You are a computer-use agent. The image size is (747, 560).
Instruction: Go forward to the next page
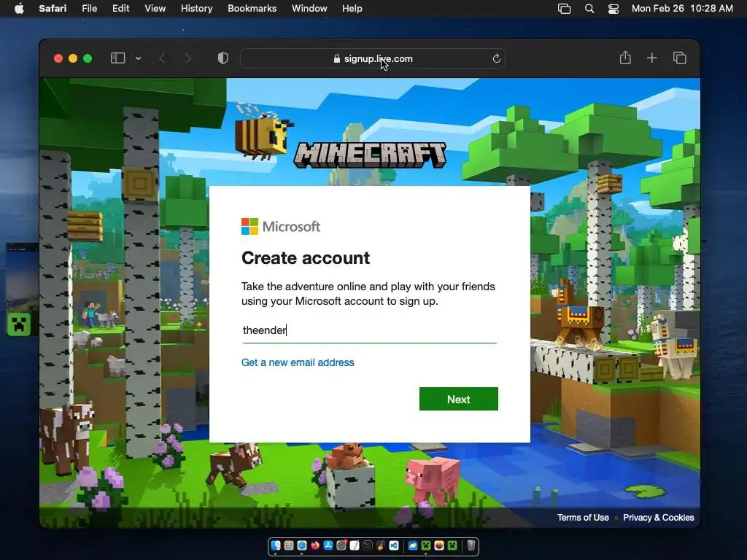point(187,58)
